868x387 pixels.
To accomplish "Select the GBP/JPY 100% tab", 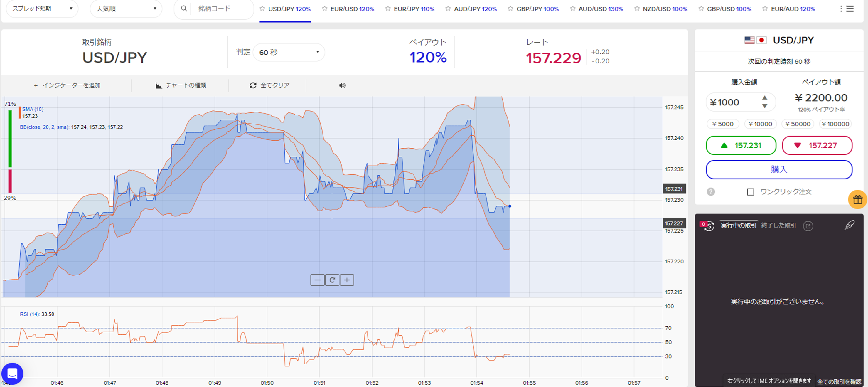I will click(537, 9).
